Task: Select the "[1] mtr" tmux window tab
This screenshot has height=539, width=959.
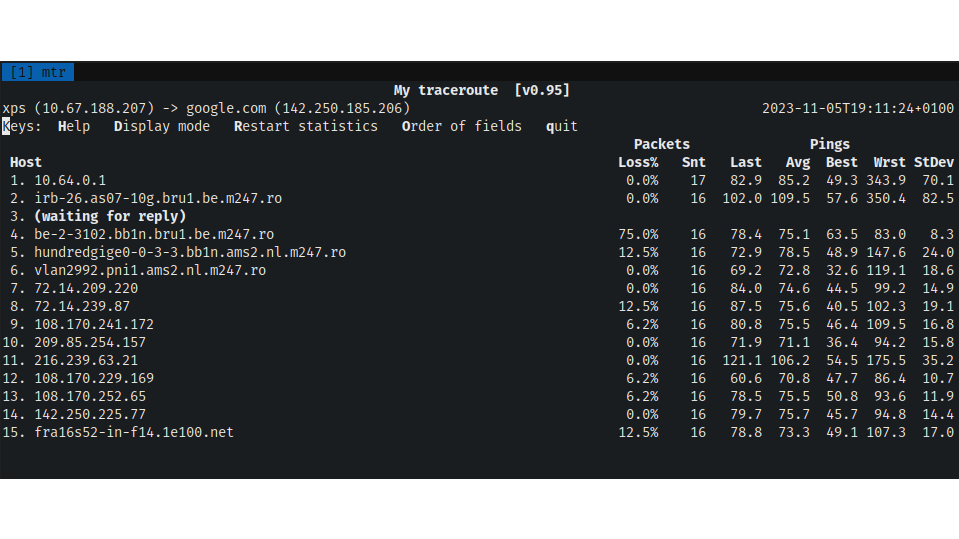Action: pos(37,72)
